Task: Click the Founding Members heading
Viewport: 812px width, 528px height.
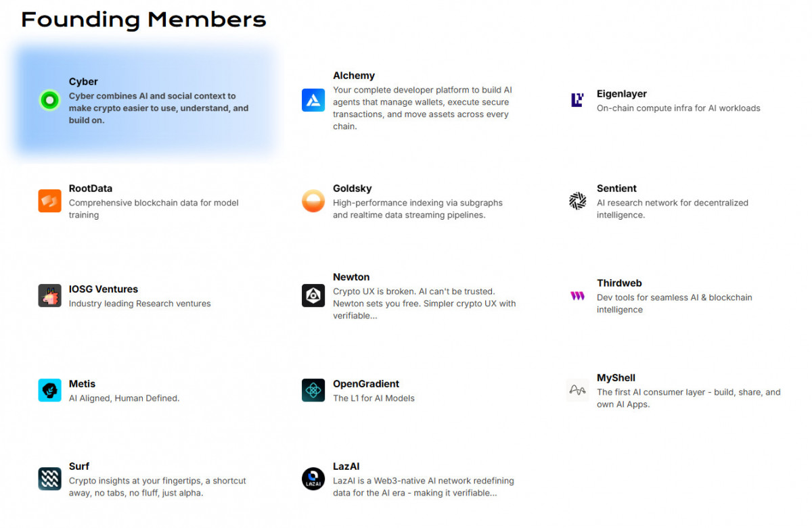Action: point(143,20)
